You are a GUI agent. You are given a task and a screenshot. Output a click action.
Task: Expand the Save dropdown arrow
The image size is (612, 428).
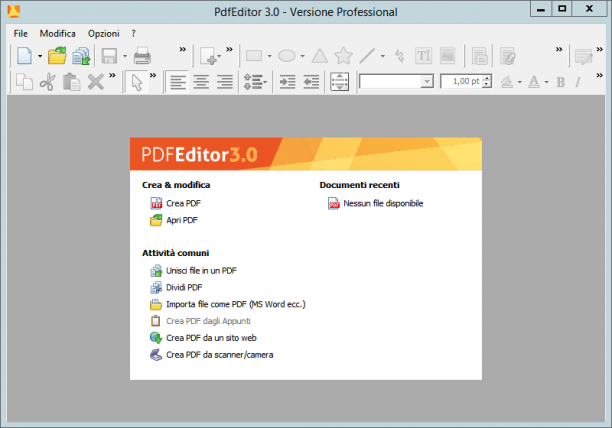[125, 56]
